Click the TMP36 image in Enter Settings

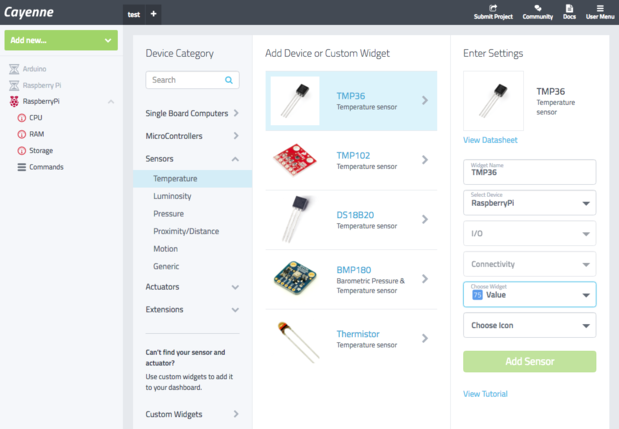(x=493, y=101)
